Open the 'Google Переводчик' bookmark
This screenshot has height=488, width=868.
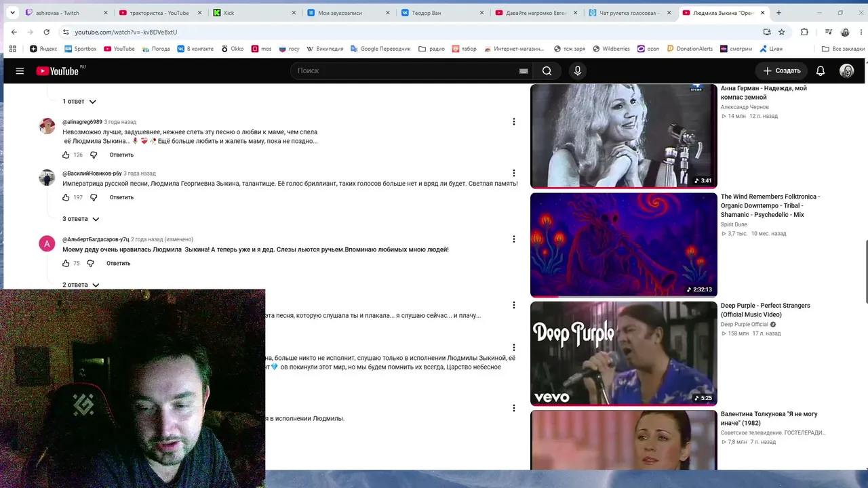point(380,49)
